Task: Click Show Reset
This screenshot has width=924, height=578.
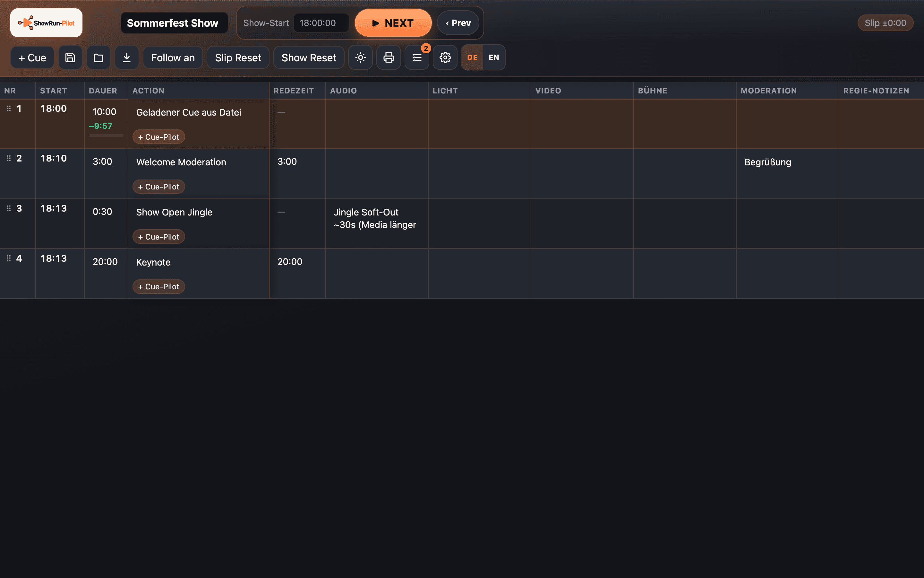Action: [309, 58]
